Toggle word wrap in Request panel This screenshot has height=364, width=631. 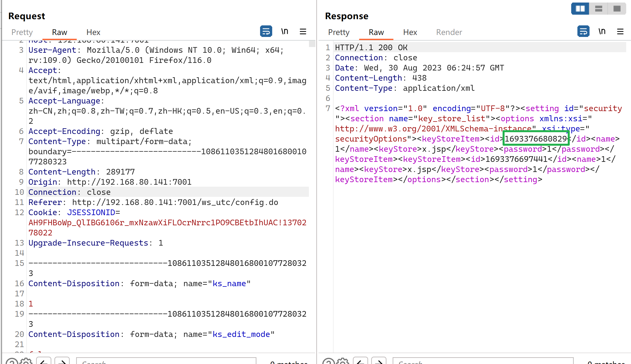(x=266, y=31)
